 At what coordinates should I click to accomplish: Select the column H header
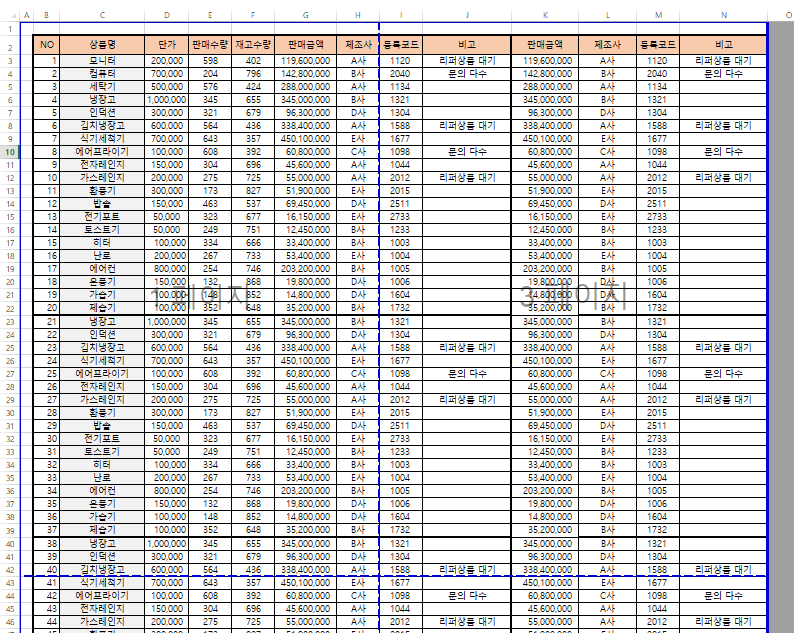click(358, 15)
